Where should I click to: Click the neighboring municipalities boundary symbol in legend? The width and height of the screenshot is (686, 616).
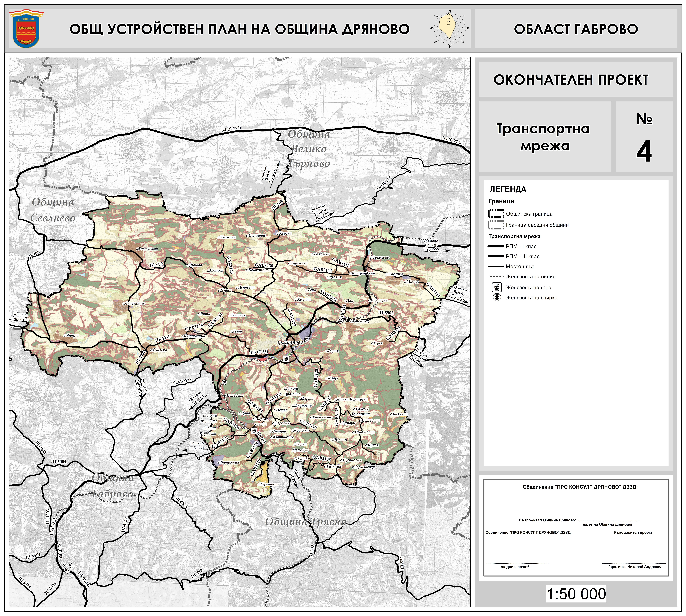pos(496,225)
